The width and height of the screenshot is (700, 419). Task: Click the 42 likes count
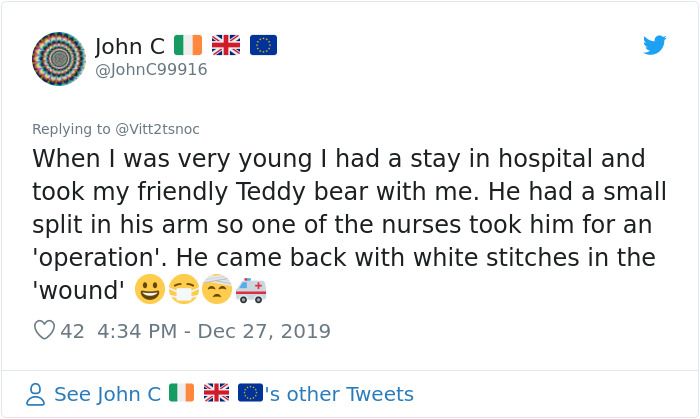coord(73,330)
